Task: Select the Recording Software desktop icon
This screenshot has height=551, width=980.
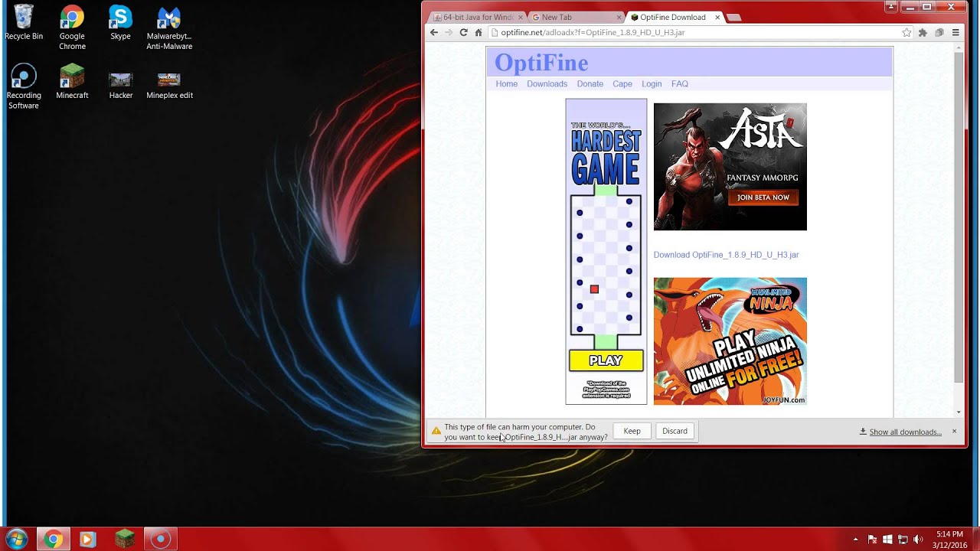Action: 24,86
